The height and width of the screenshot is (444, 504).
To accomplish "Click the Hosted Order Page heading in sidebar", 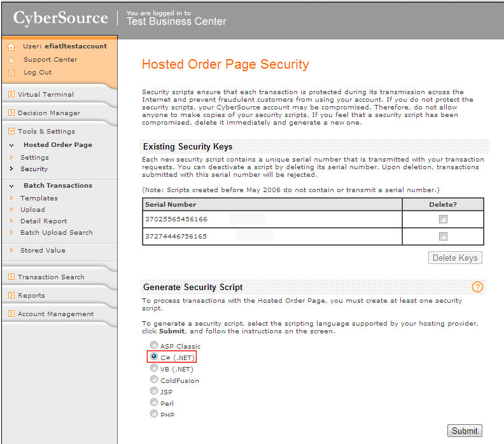I will 58,144.
